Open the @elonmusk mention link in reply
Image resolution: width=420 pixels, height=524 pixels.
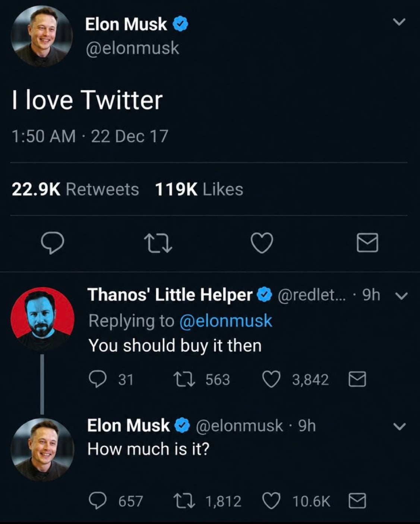226,321
